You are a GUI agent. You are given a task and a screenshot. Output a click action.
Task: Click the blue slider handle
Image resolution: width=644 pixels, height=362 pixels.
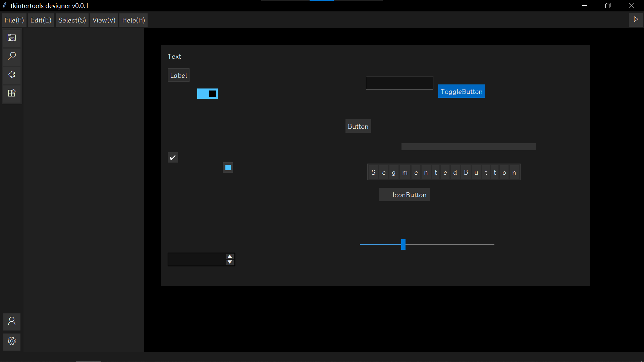click(403, 244)
